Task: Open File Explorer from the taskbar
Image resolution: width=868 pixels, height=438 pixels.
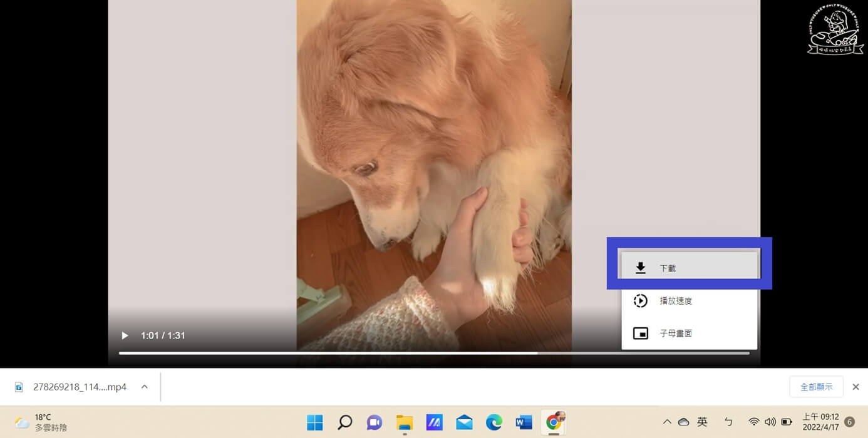Action: [x=405, y=423]
